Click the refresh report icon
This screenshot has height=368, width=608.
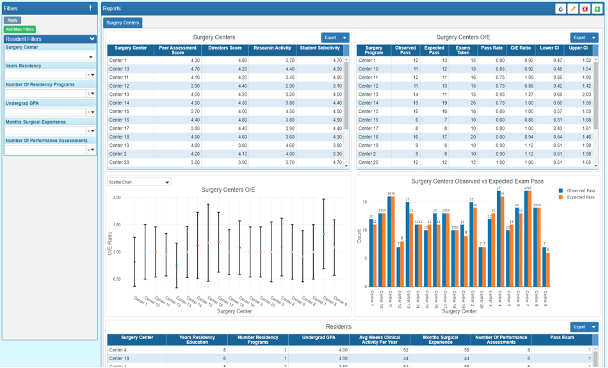[560, 9]
